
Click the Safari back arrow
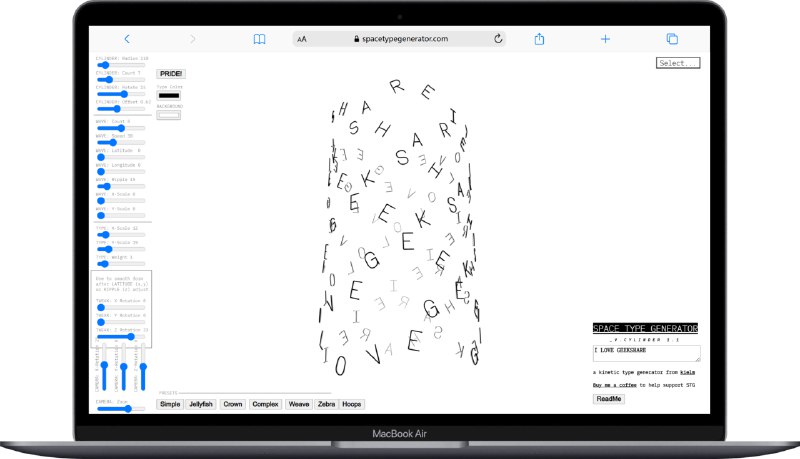pos(127,39)
